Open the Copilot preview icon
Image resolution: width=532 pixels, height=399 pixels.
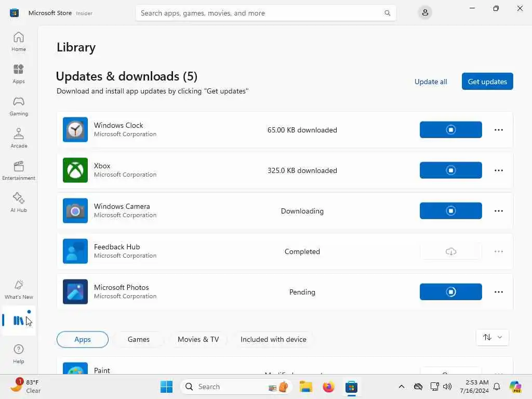(515, 387)
